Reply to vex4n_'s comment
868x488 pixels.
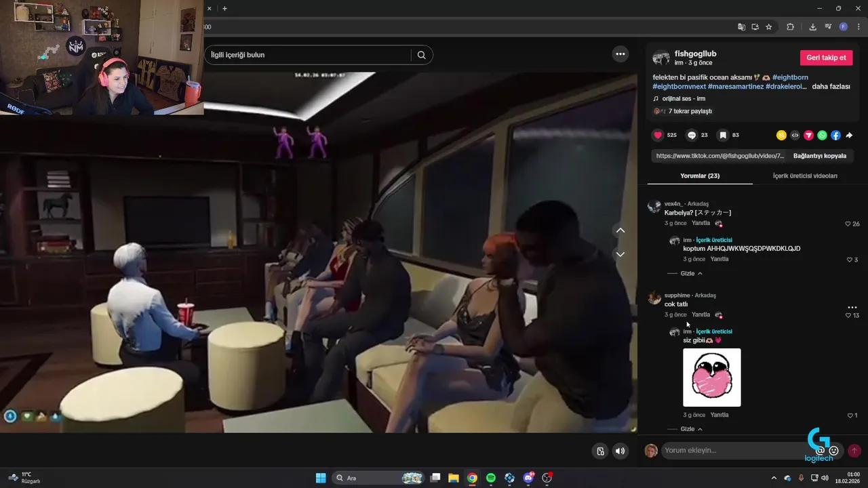pyautogui.click(x=701, y=223)
